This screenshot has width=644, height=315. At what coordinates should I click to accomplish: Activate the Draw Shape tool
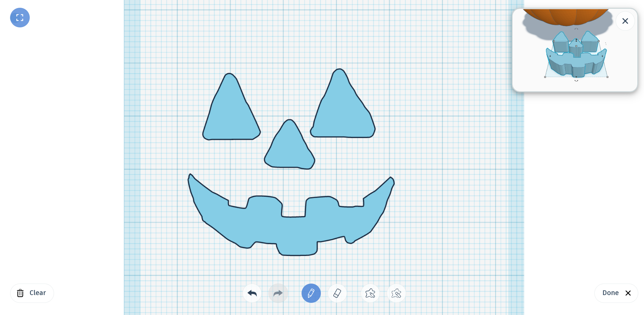370,293
